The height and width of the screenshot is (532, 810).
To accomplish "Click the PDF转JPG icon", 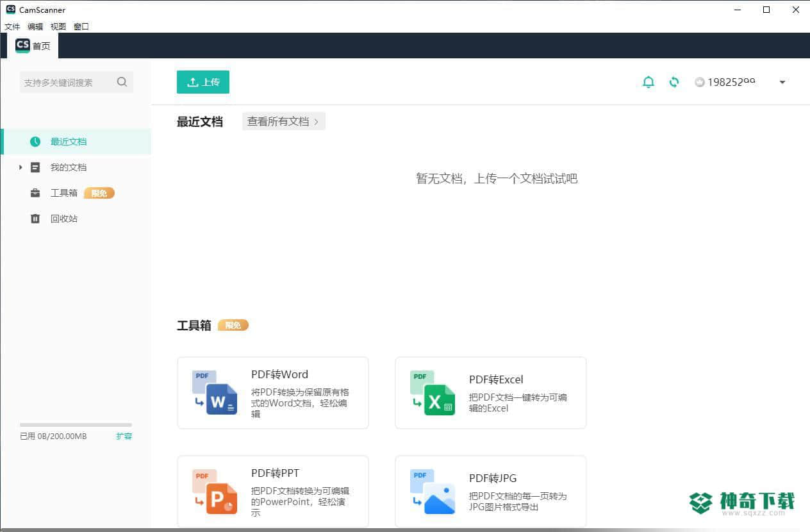I will (433, 492).
